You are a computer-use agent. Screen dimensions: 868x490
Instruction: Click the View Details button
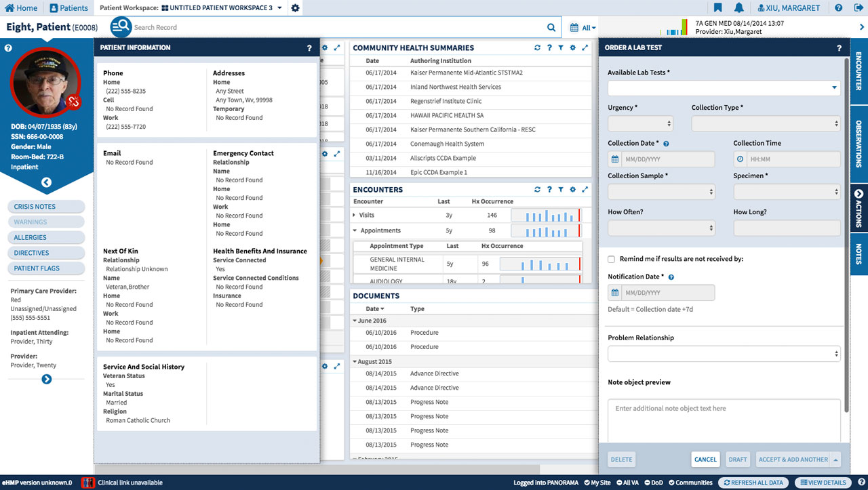(822, 483)
